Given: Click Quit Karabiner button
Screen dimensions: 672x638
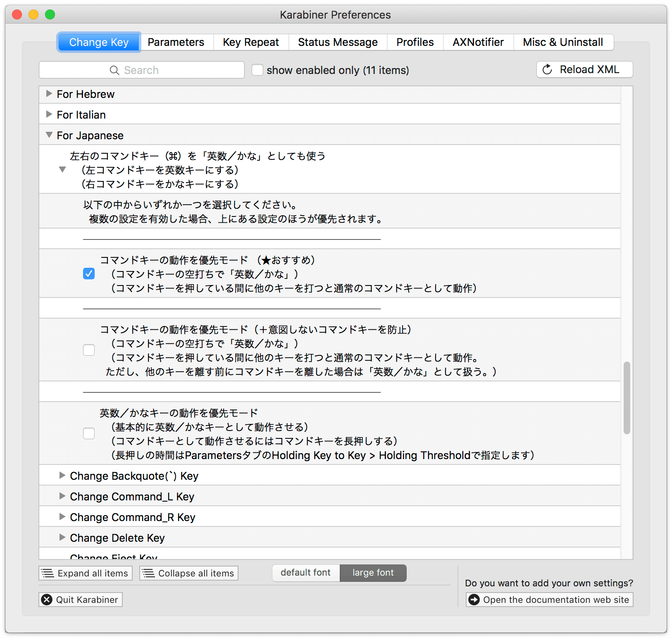Looking at the screenshot, I should 81,600.
